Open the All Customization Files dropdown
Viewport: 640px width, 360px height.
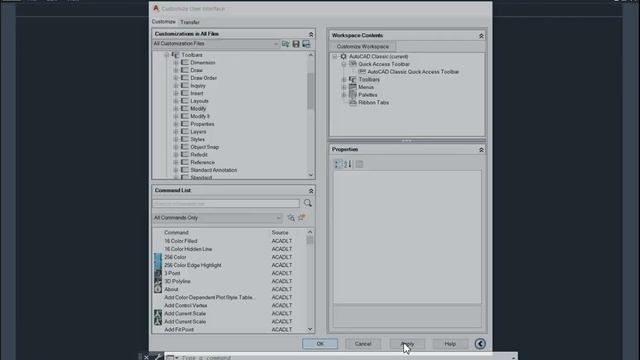tap(276, 44)
